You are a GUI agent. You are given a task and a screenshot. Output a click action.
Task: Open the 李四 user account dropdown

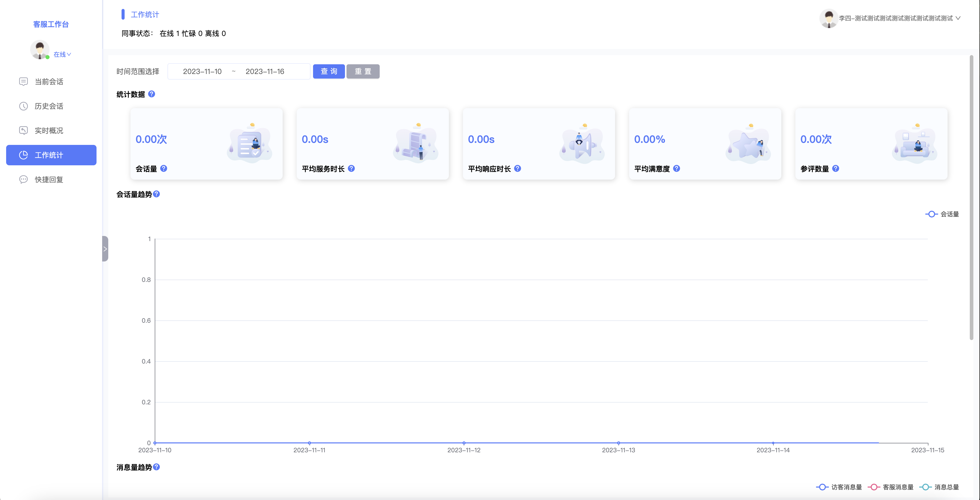click(x=900, y=18)
